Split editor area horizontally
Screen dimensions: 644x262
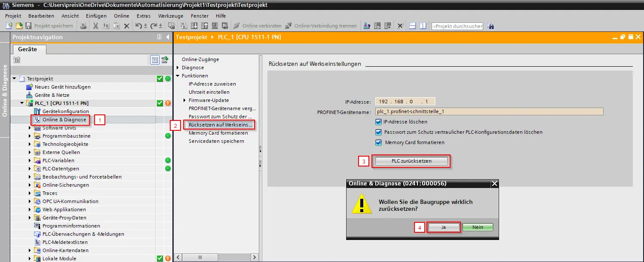click(x=412, y=26)
